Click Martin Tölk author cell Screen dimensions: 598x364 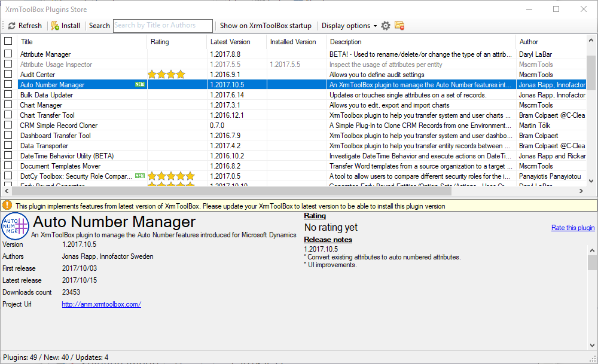click(x=535, y=126)
